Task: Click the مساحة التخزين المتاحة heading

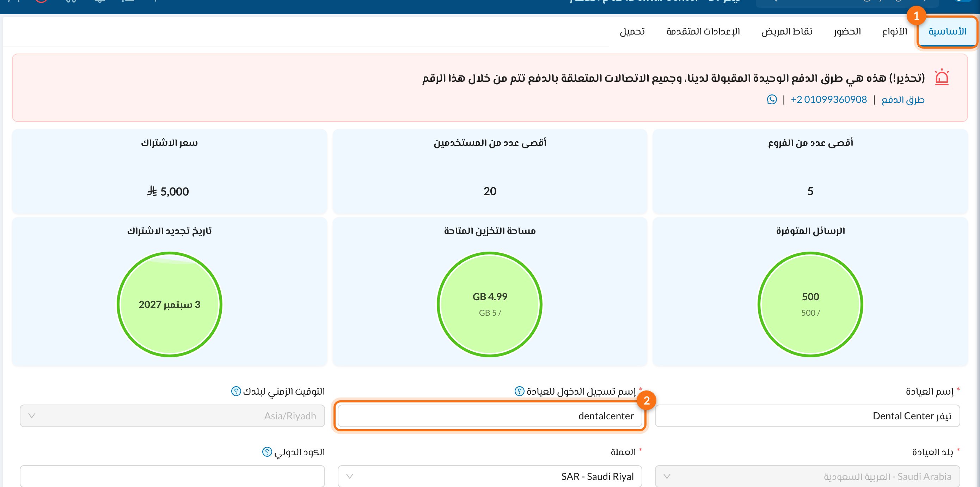Action: point(490,231)
